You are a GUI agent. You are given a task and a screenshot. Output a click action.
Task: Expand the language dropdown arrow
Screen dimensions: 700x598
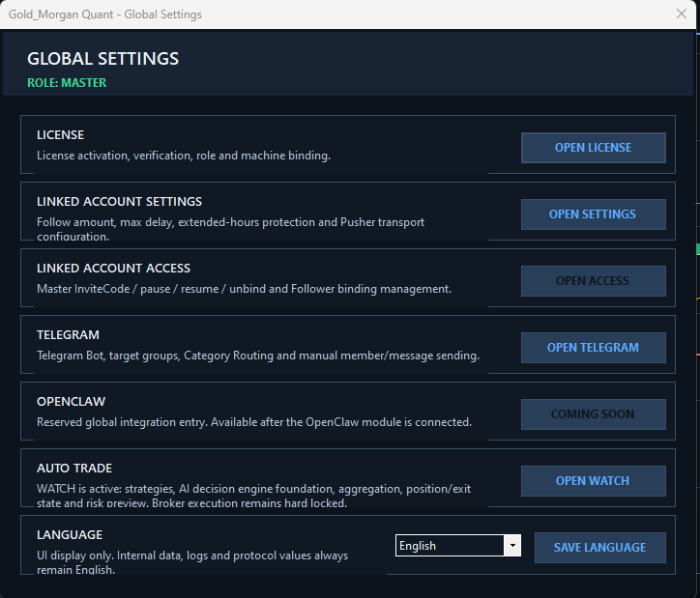512,546
